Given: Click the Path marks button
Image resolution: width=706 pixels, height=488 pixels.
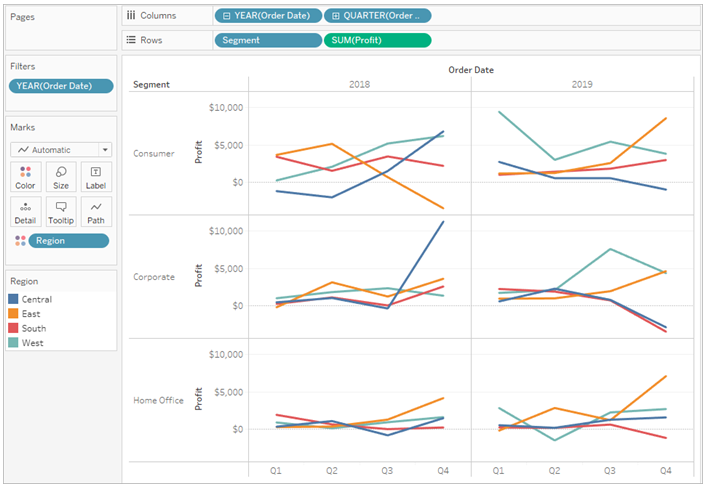Looking at the screenshot, I should [x=96, y=212].
